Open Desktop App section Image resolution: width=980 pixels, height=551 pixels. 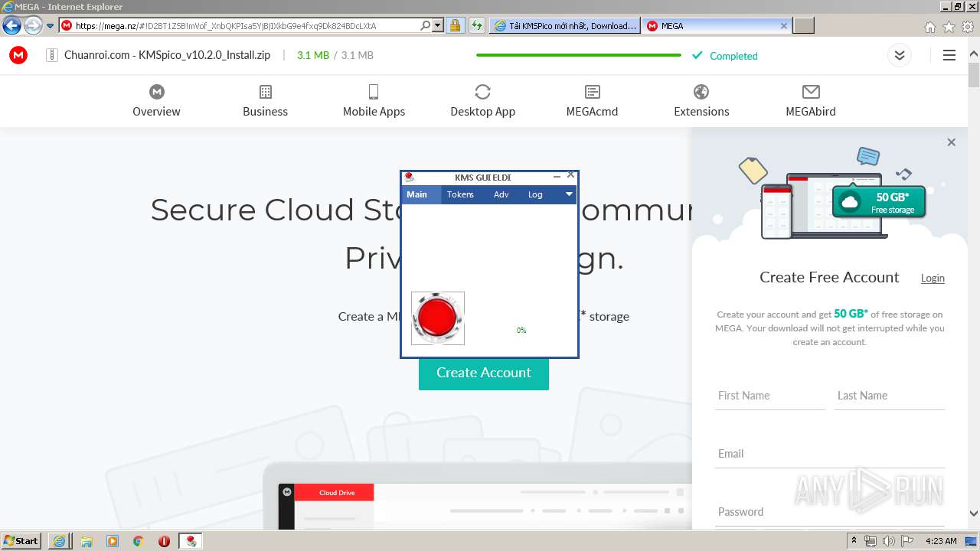482,101
